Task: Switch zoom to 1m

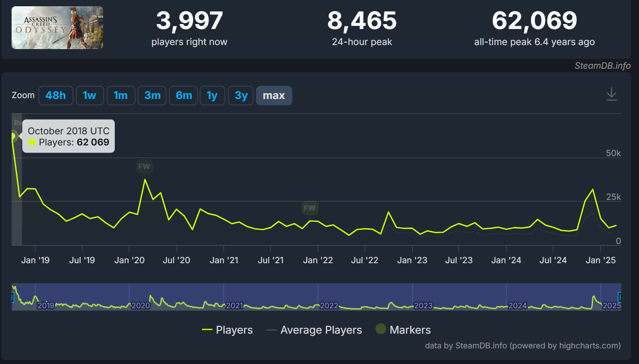Action: pos(121,95)
